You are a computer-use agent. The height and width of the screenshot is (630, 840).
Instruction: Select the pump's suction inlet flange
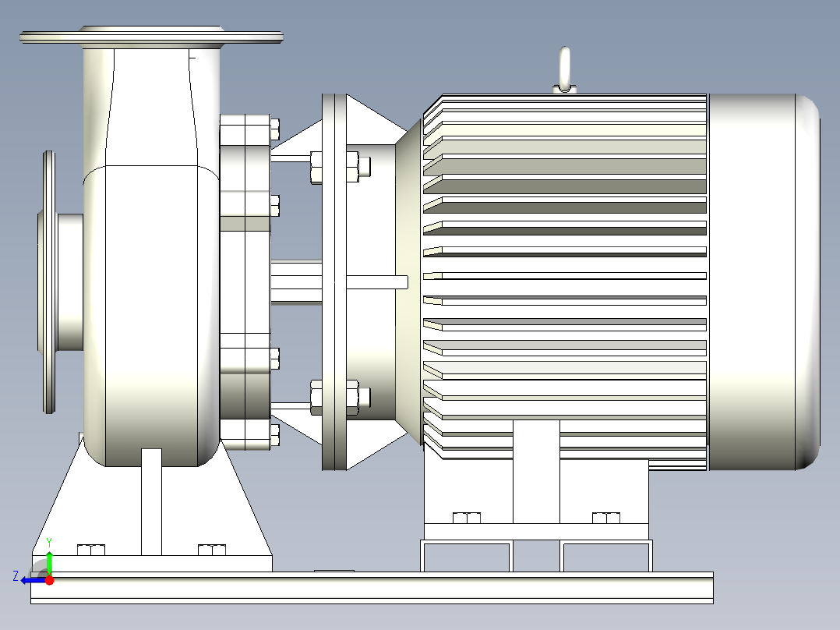(x=48, y=282)
